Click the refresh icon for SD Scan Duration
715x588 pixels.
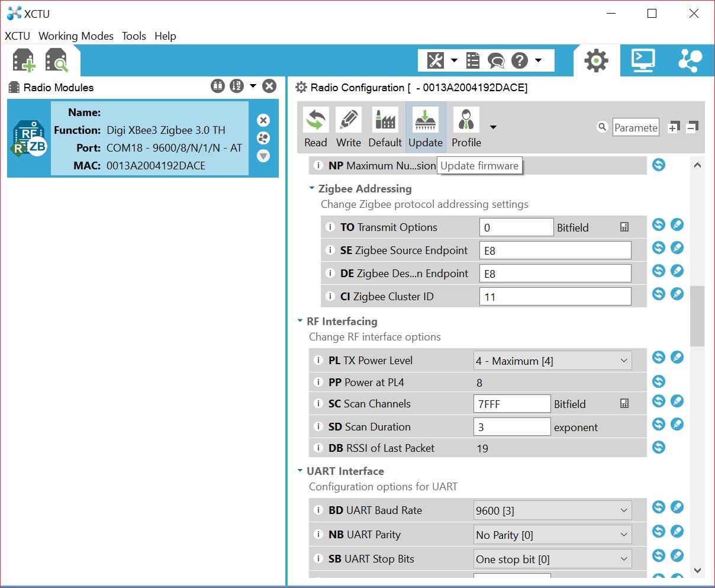pos(659,424)
